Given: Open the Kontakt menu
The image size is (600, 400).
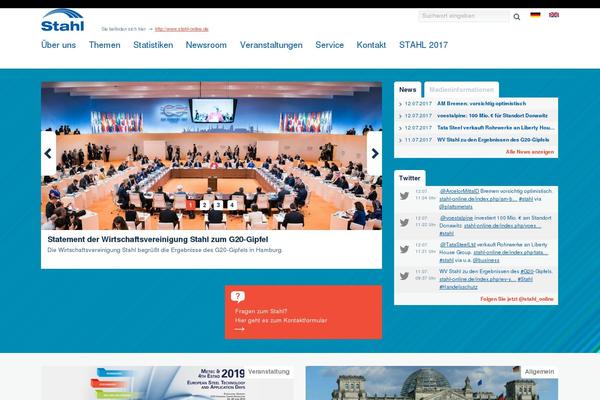Looking at the screenshot, I should click(x=371, y=45).
